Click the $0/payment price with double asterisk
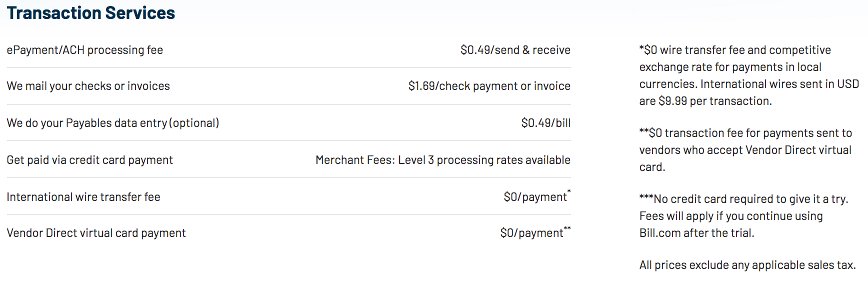Screen dimensions: 868x281 535,232
